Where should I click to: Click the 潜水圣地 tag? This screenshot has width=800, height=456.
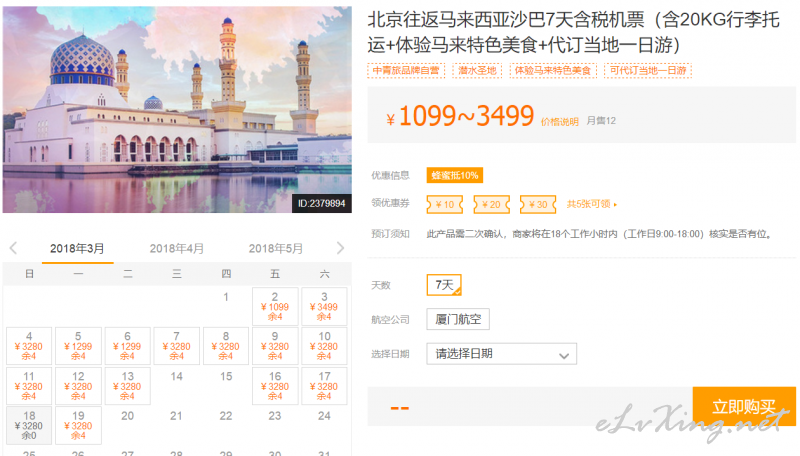[478, 70]
